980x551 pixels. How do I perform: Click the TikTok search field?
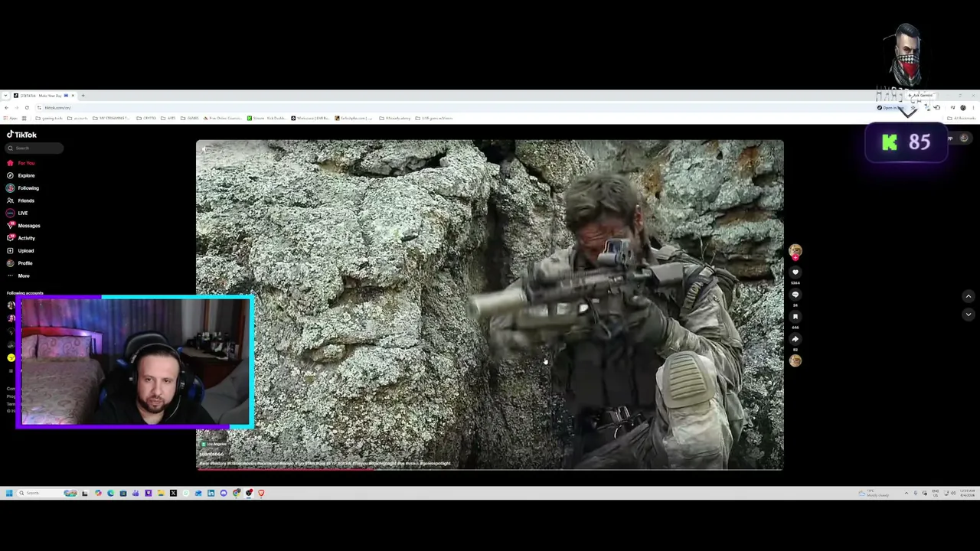pyautogui.click(x=34, y=148)
